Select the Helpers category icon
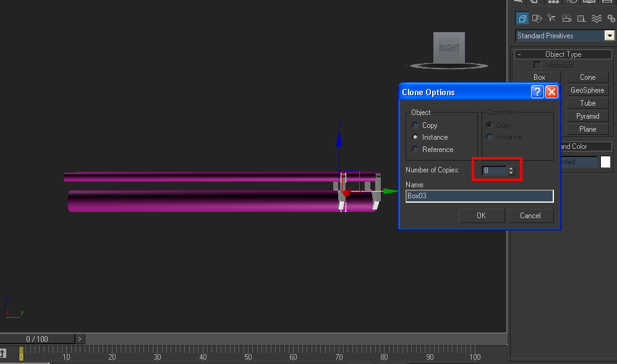Image resolution: width=617 pixels, height=364 pixels. pyautogui.click(x=581, y=19)
